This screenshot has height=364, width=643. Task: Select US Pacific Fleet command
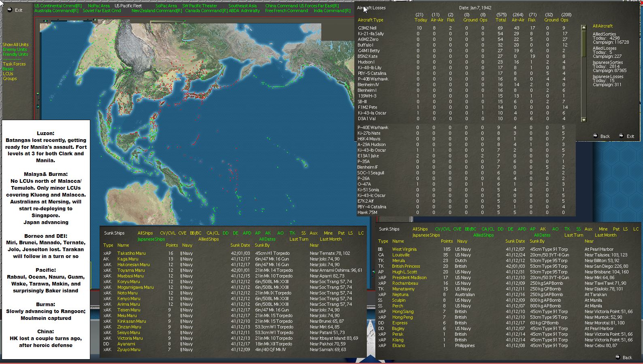pos(128,6)
